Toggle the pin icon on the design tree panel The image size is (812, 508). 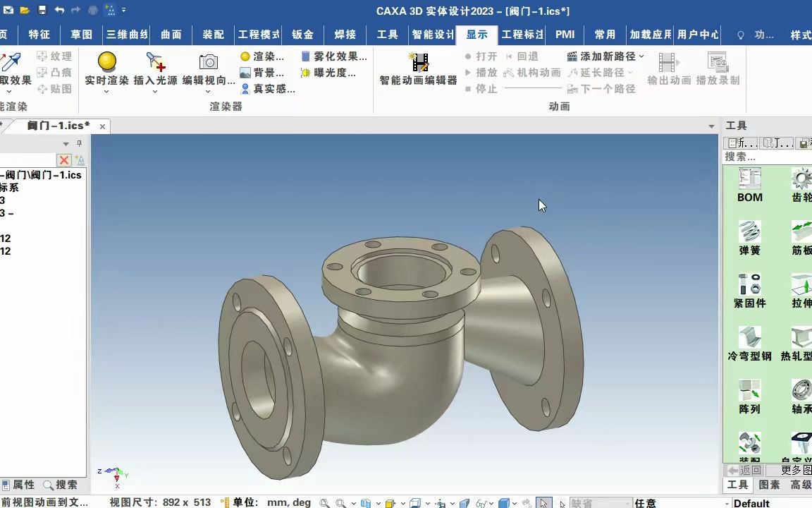tap(79, 144)
